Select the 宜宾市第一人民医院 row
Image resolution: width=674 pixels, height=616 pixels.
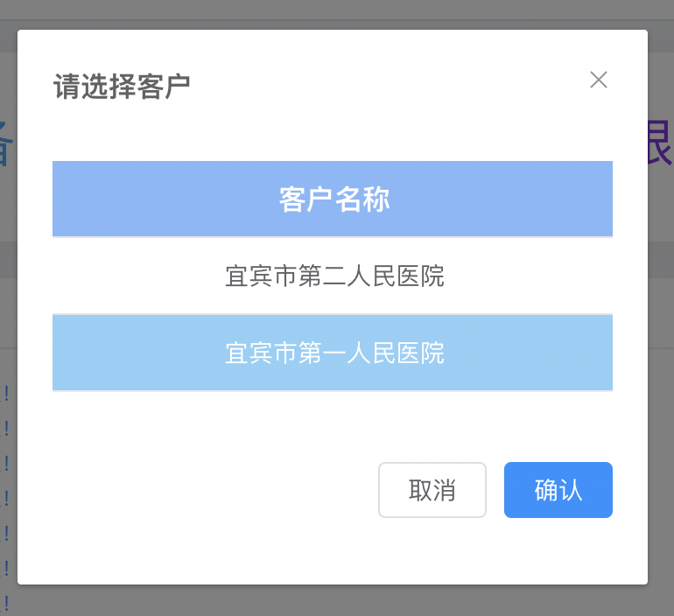(x=334, y=353)
